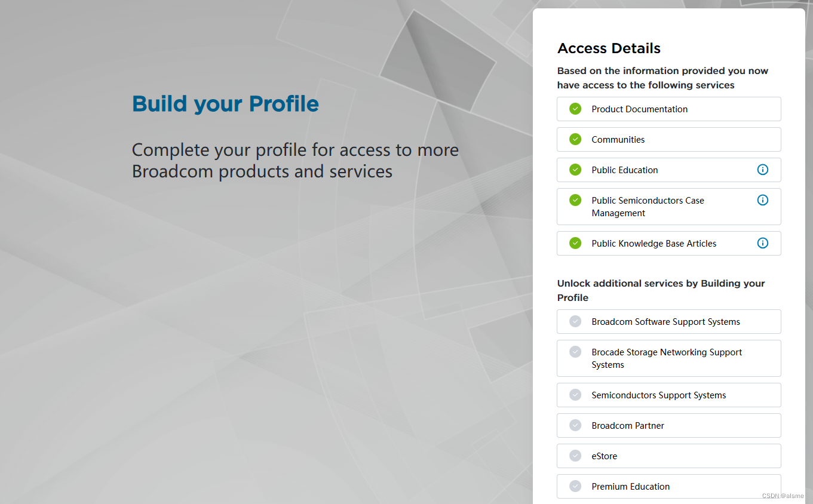Screen dimensions: 813x504
Task: Select Semiconductors Support Systems label
Action: point(659,395)
